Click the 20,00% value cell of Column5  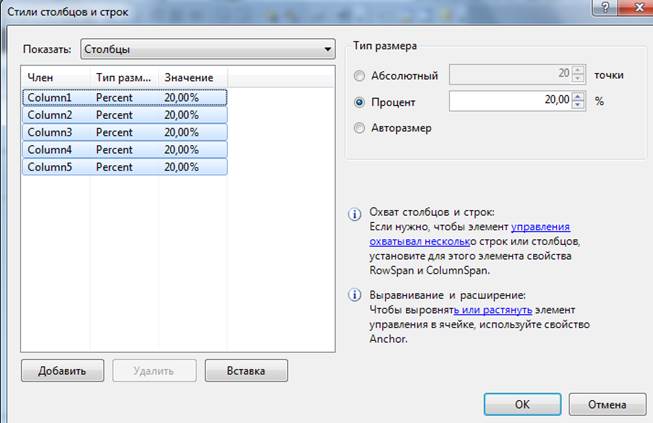181,167
